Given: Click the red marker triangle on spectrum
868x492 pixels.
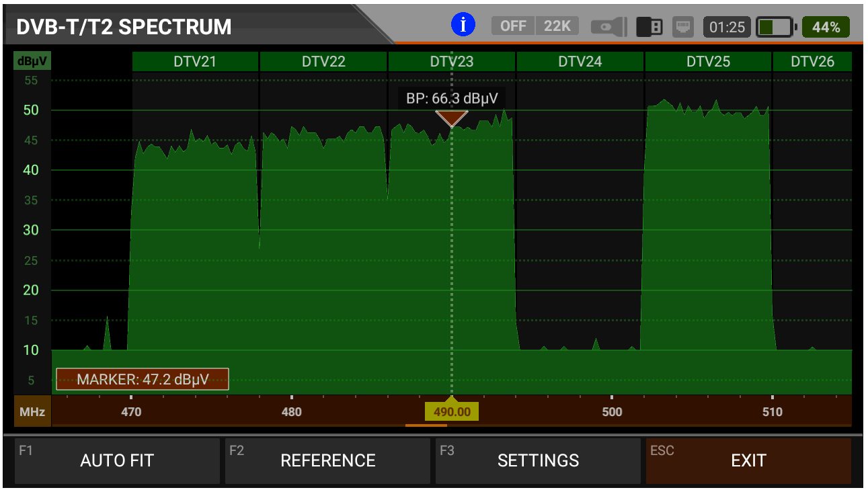Looking at the screenshot, I should click(x=451, y=119).
